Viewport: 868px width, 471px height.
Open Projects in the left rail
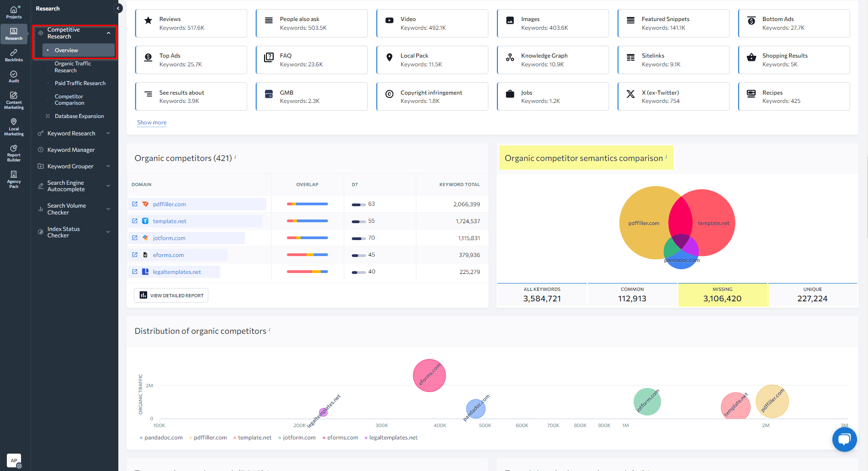pos(14,12)
